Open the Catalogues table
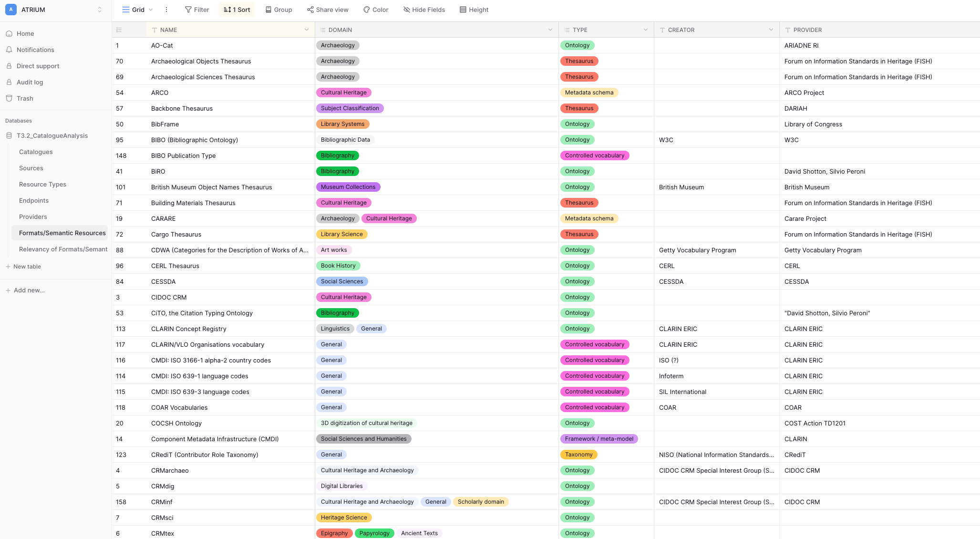Screen dimensions: 980x539 click(x=36, y=152)
